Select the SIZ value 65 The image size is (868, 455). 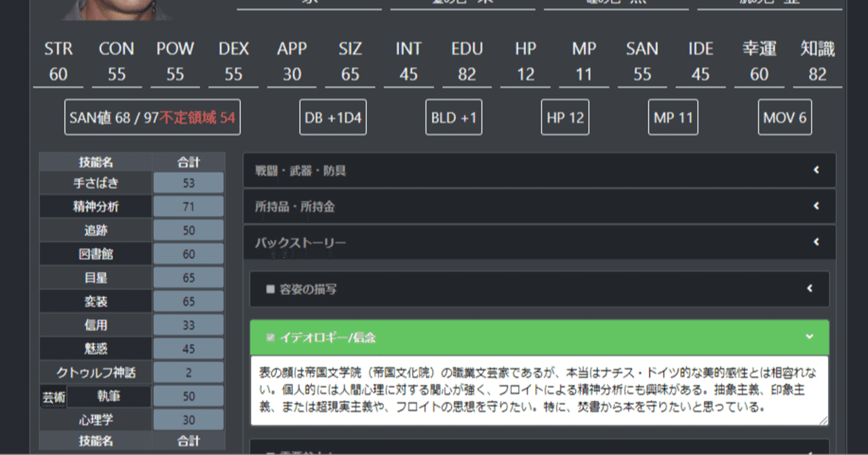pyautogui.click(x=350, y=75)
